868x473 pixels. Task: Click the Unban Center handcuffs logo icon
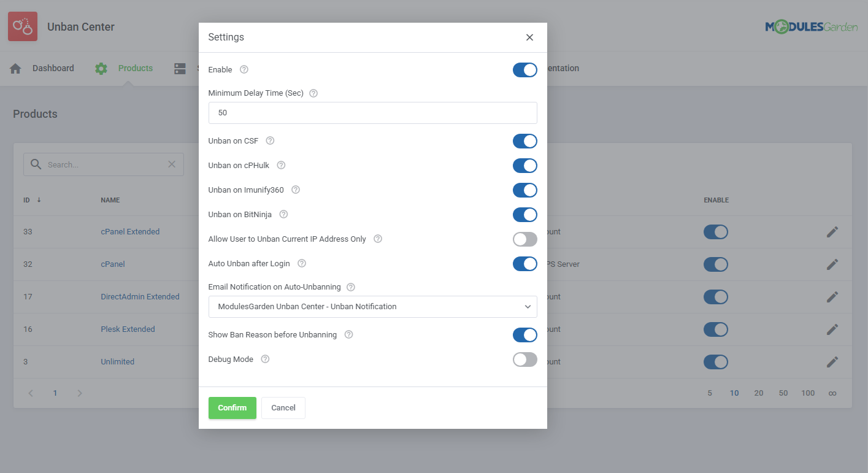pyautogui.click(x=23, y=26)
